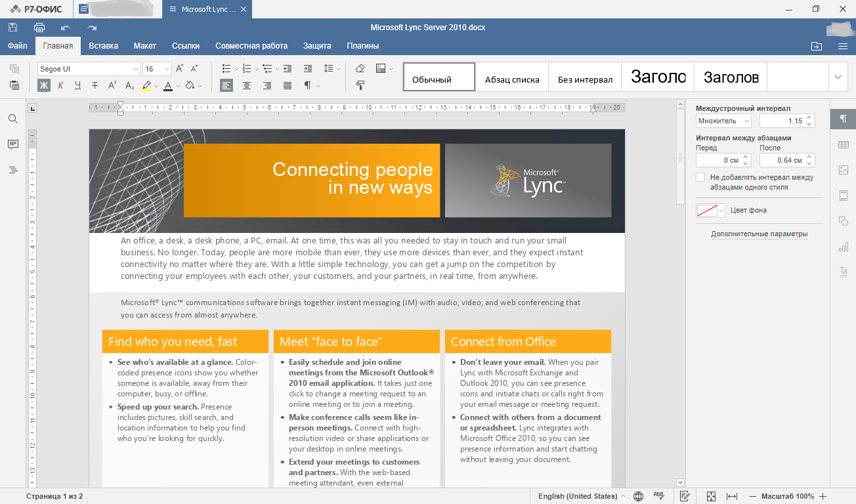
Task: Toggle track changes in status bar
Action: 685,496
